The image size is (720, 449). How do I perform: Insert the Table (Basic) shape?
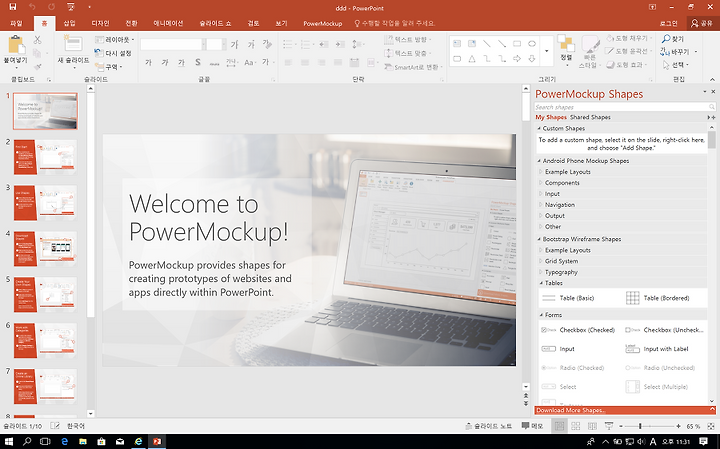(x=568, y=298)
